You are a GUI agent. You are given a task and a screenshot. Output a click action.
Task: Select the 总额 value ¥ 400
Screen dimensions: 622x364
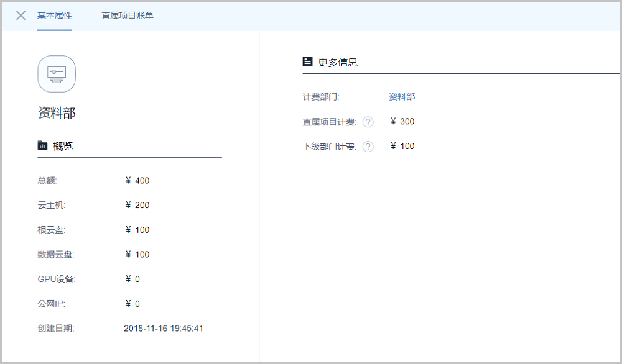pyautogui.click(x=137, y=181)
